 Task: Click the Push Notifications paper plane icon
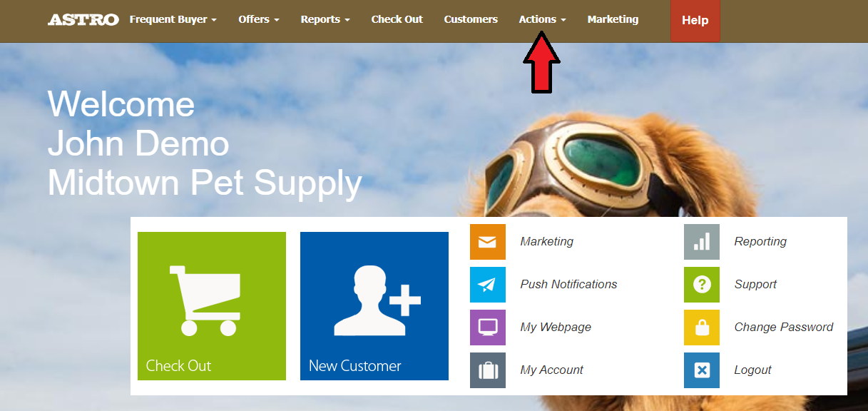pyautogui.click(x=488, y=285)
